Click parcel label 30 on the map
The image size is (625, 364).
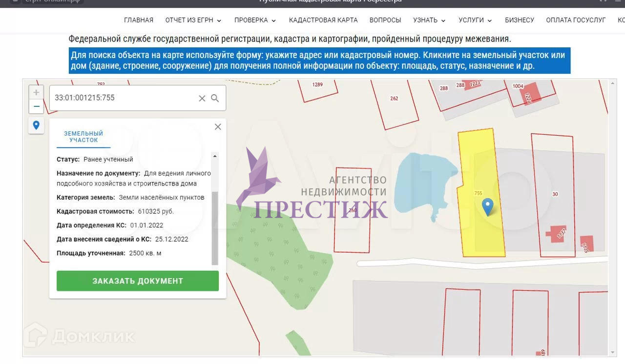(x=555, y=194)
